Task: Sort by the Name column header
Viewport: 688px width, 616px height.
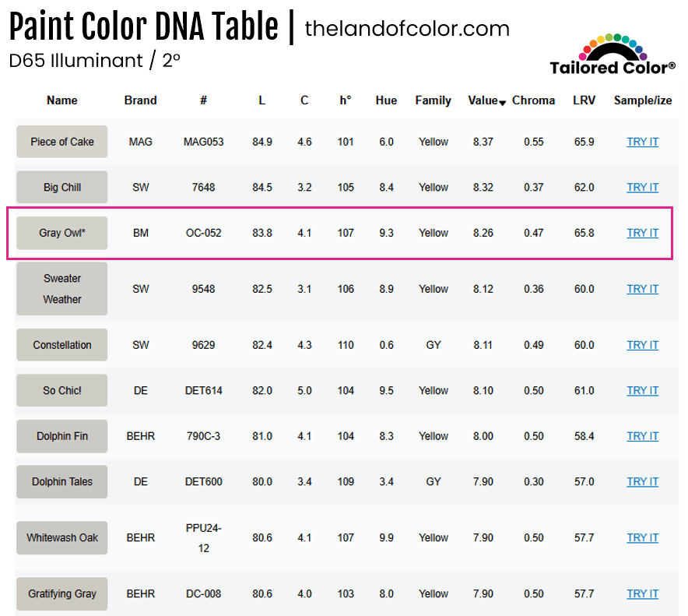Action: click(62, 100)
